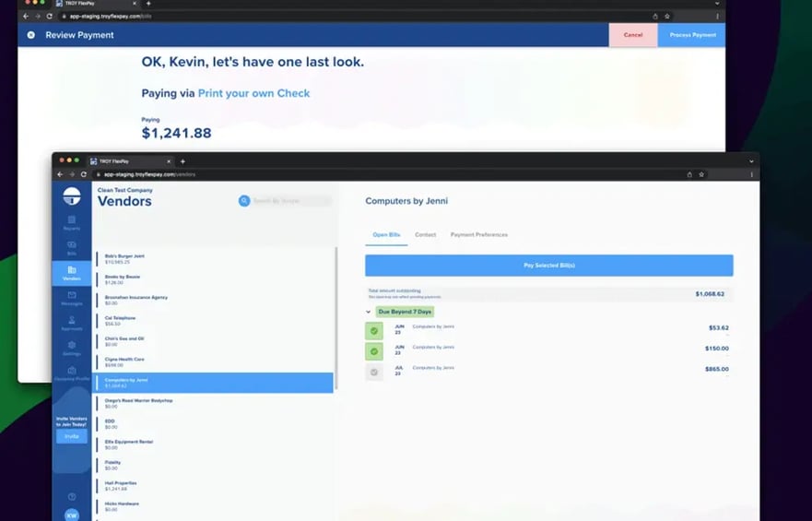Reload the Review Payment browser window
The image size is (812, 521).
coord(49,16)
